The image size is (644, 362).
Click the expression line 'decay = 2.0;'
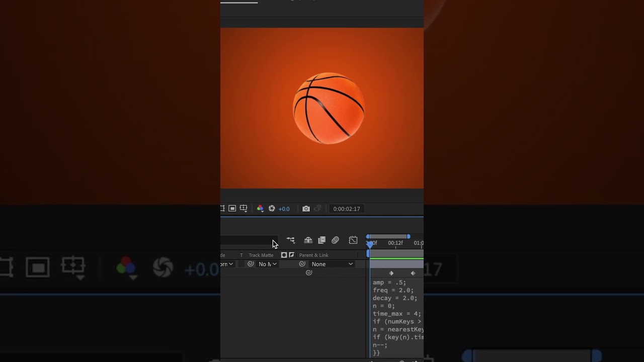[395, 298]
